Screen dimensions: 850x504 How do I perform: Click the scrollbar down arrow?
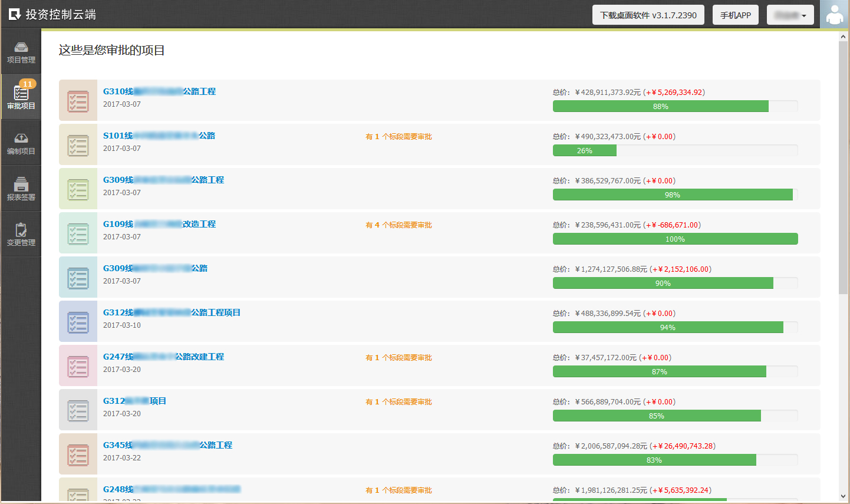843,496
